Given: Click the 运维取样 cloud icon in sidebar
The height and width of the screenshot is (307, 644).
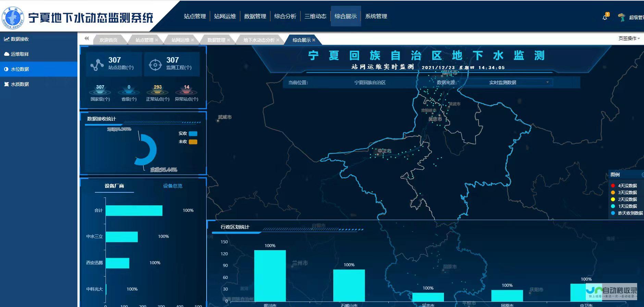Looking at the screenshot, I should 7,54.
